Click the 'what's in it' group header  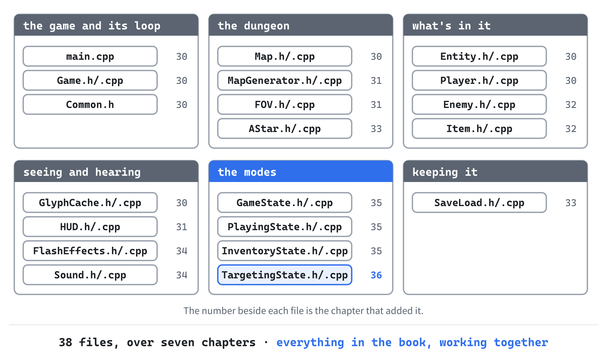495,25
